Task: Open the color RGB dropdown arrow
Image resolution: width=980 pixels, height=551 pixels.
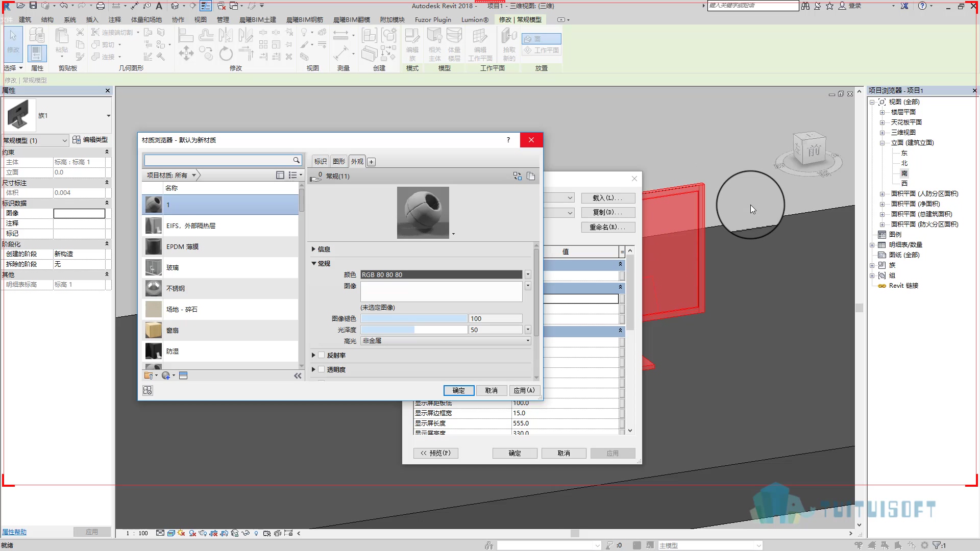Action: coord(528,274)
